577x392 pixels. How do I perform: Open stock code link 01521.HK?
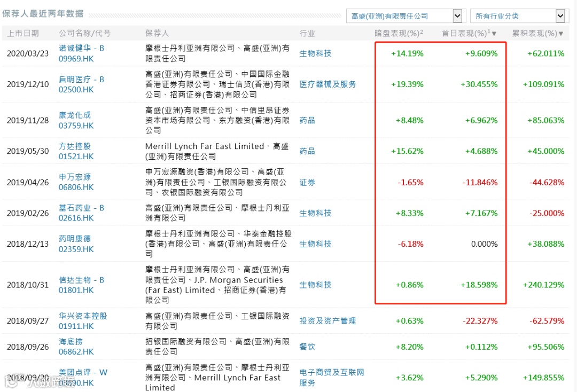point(76,156)
